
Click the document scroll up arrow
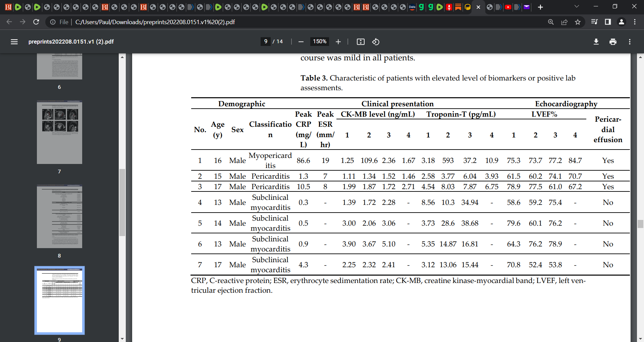click(640, 57)
